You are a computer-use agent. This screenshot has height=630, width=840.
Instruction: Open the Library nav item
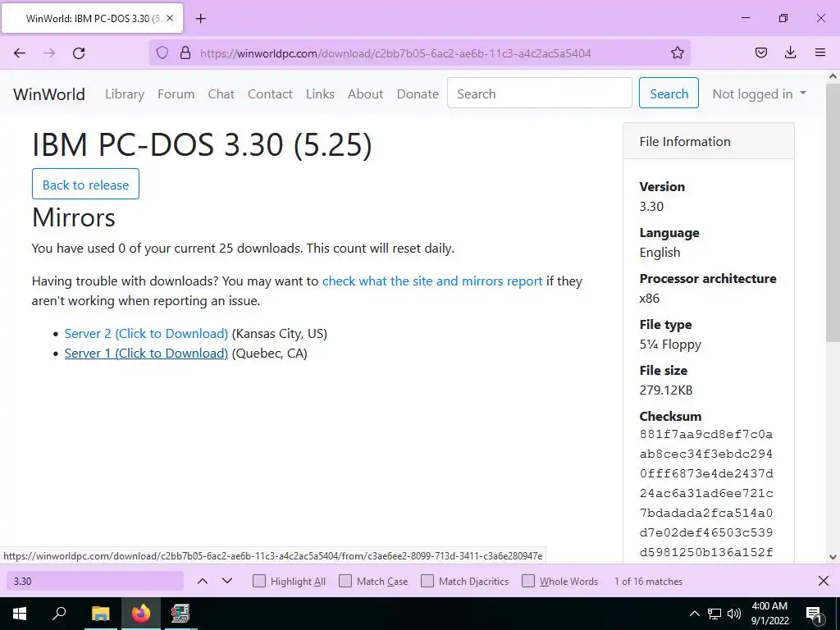pos(125,94)
